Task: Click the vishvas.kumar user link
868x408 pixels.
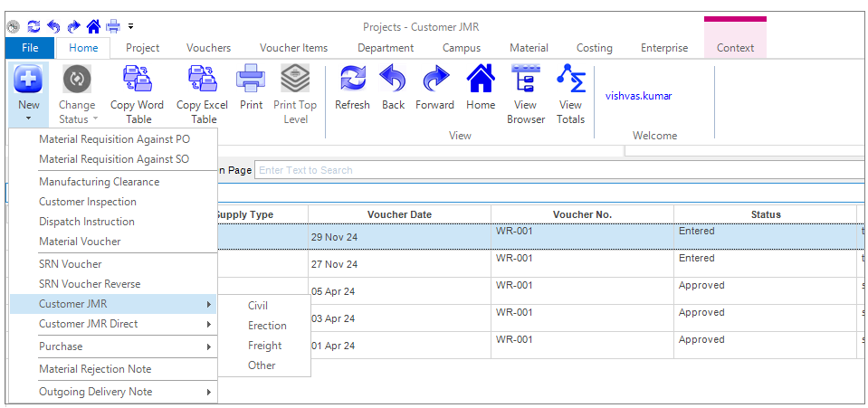Action: [638, 95]
